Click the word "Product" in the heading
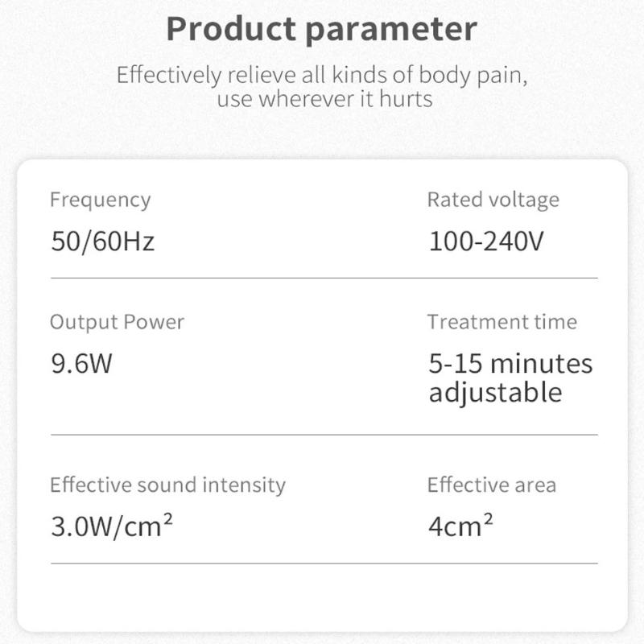 229,29
